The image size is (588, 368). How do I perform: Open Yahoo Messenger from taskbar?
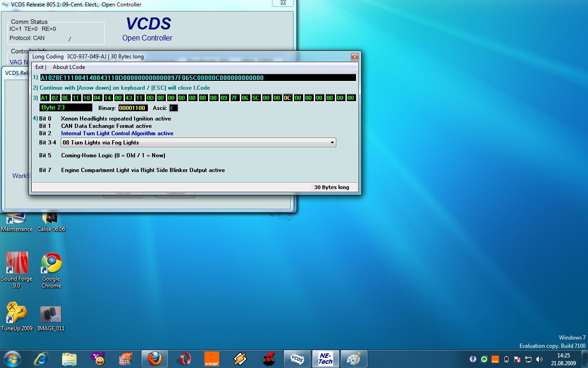[x=97, y=359]
